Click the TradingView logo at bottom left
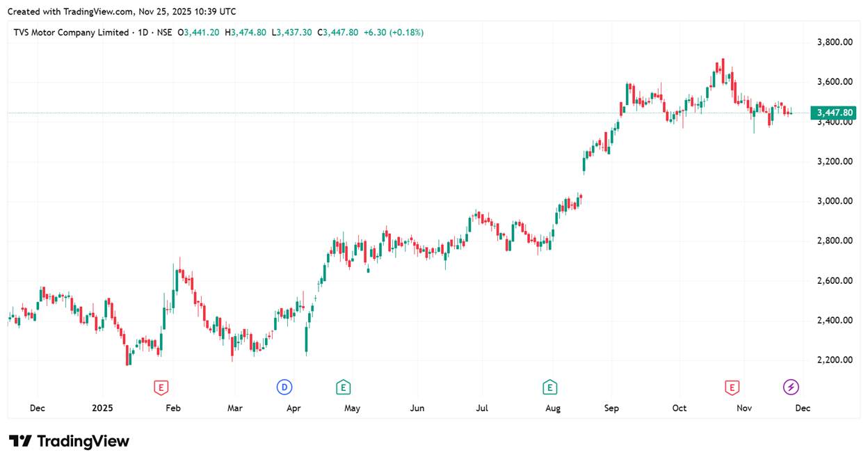The height and width of the screenshot is (464, 868). pos(69,441)
